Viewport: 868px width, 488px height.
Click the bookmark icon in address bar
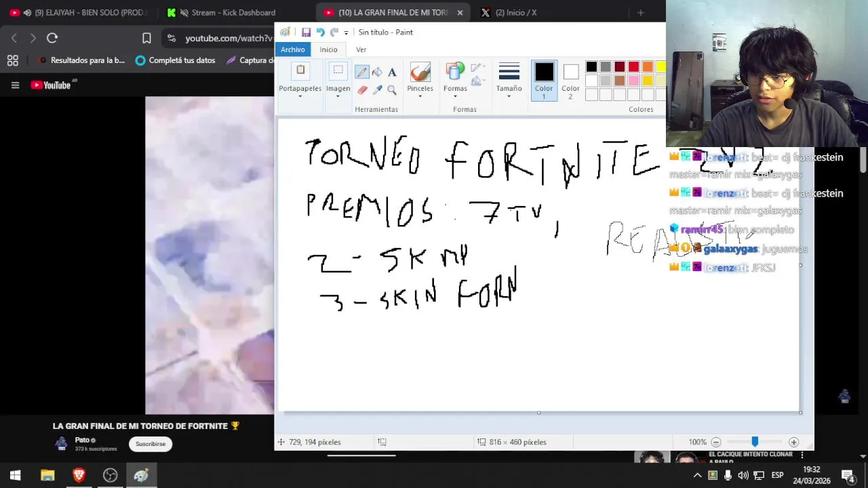146,38
